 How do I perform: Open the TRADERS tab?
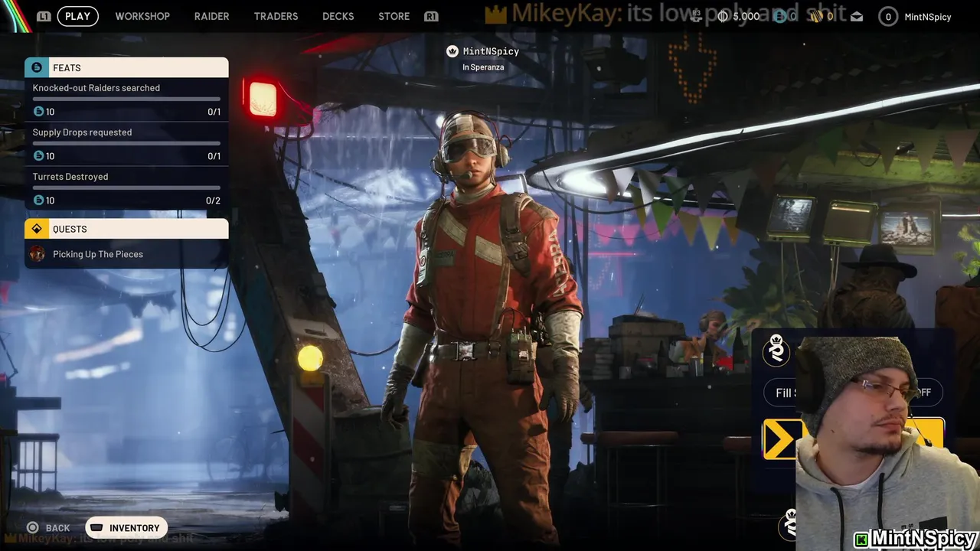pyautogui.click(x=276, y=16)
